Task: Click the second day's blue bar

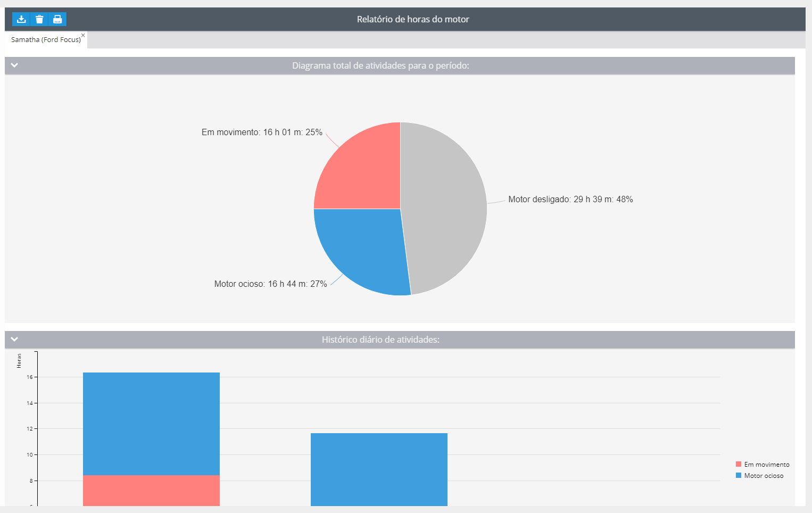Action: pos(379,469)
